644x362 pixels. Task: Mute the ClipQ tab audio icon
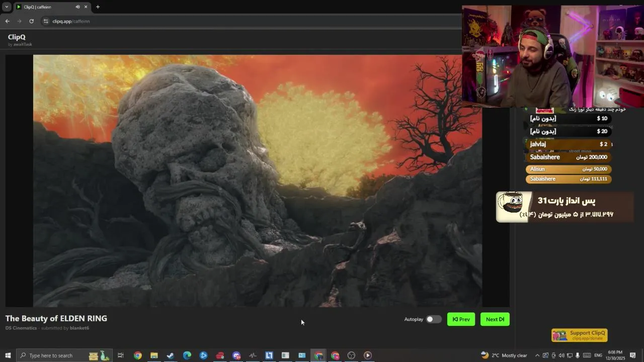(x=77, y=7)
